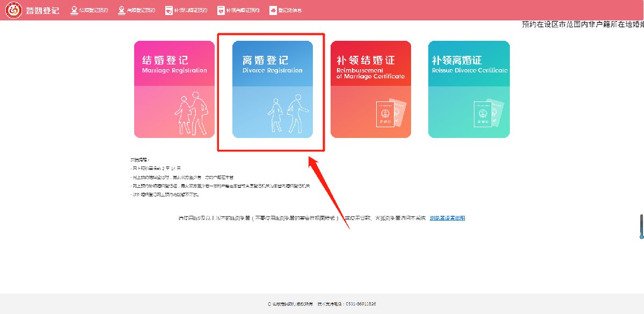Select the red 补领结婚证 certificate card

point(371,90)
